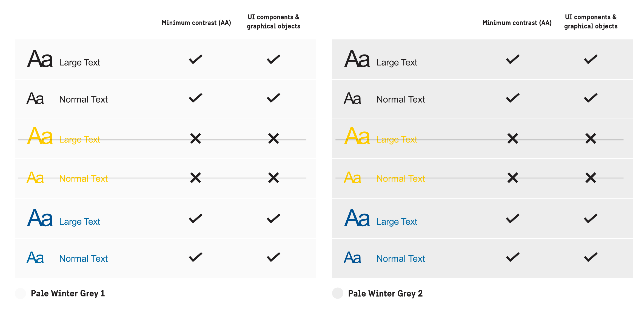Click the Minimum contrast (AA) header above Grey 1 panel
This screenshot has width=644, height=312.
(196, 23)
